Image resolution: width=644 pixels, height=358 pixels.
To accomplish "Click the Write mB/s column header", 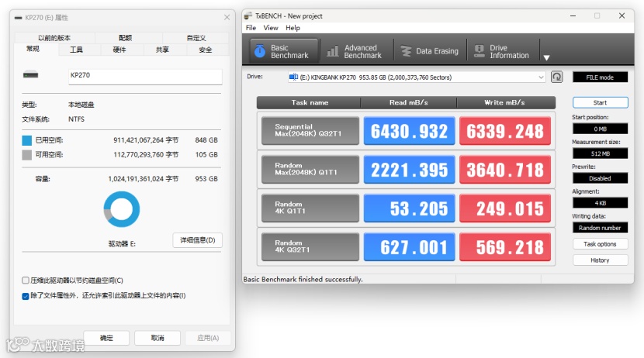I will pyautogui.click(x=506, y=102).
